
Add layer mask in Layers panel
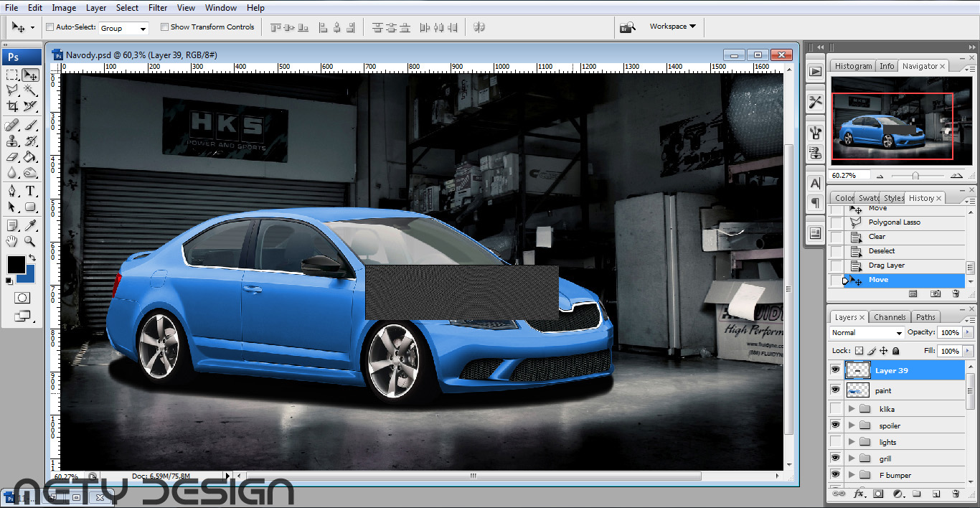coord(877,494)
